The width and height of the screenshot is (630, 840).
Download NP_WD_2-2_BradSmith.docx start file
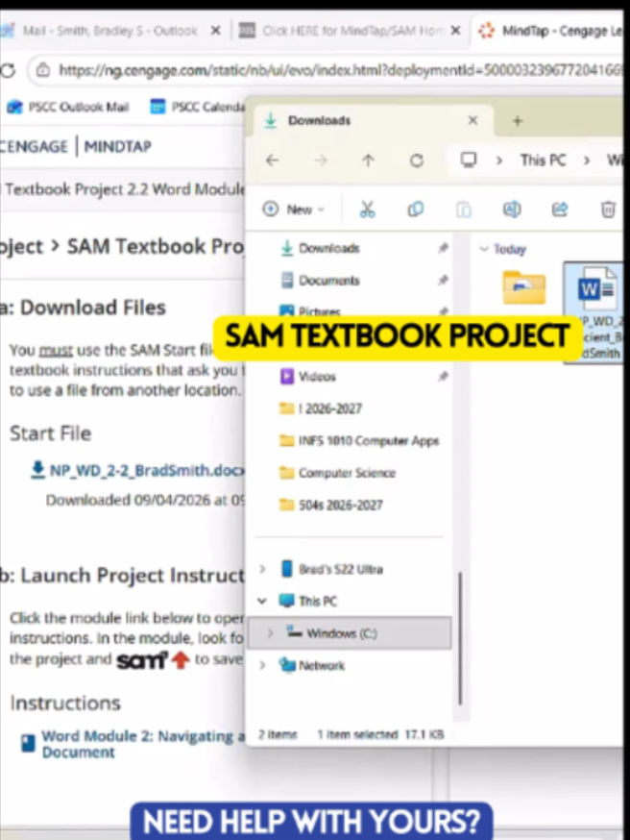pyautogui.click(x=138, y=470)
